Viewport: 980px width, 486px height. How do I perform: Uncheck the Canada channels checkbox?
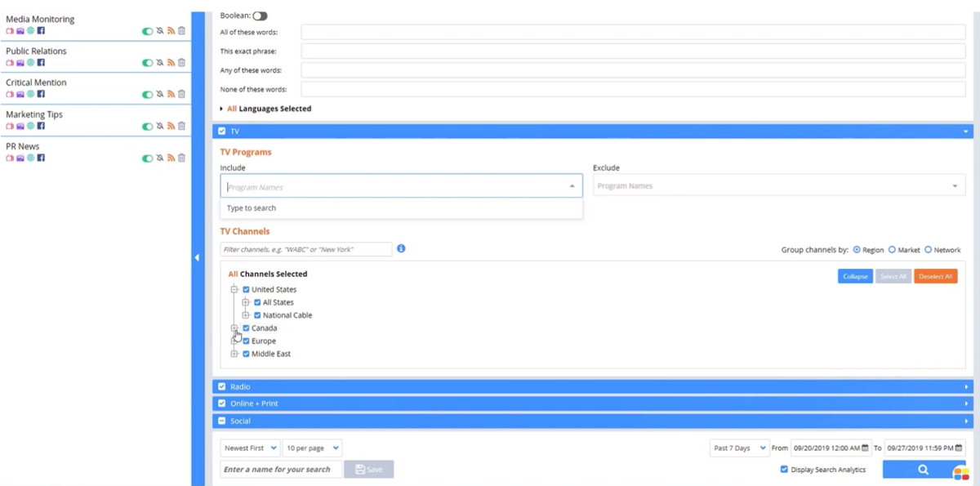[245, 328]
